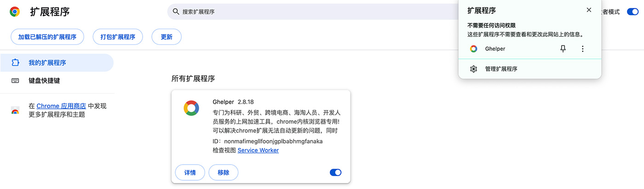
Task: Click the 更新 button
Action: [167, 37]
